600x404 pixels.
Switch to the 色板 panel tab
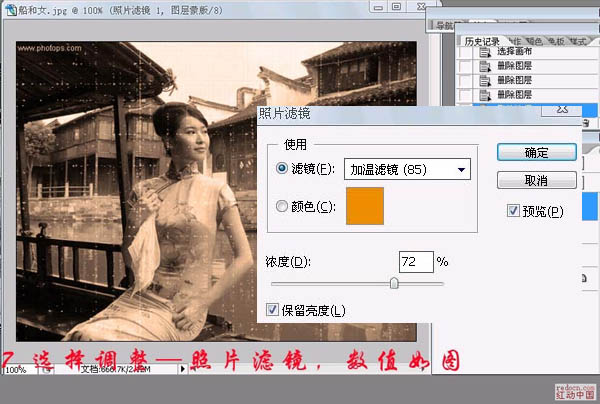coord(556,41)
